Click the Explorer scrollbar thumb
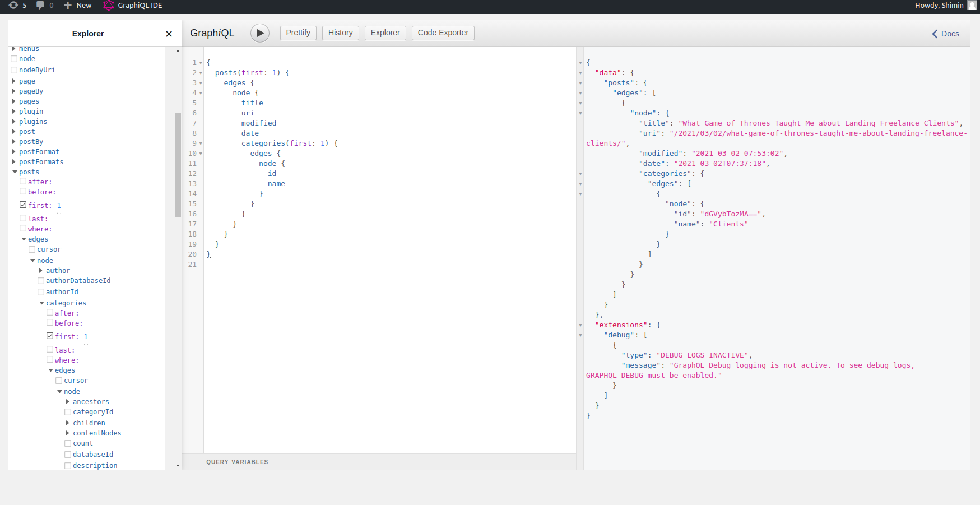 click(x=178, y=165)
